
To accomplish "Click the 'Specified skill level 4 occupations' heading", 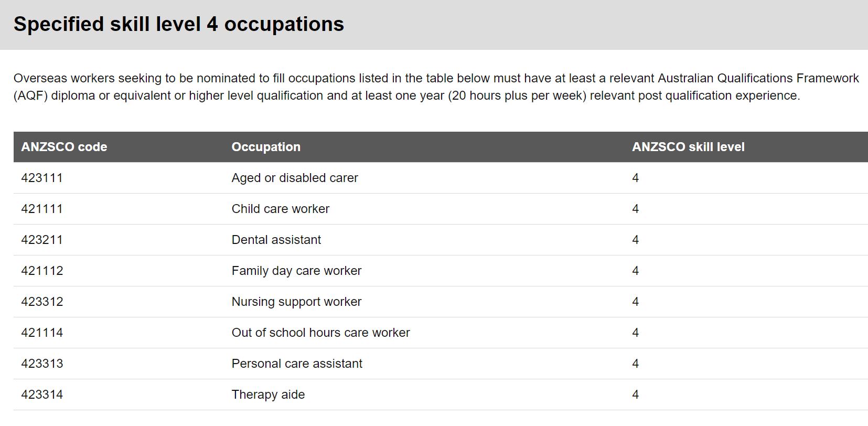I will click(179, 24).
